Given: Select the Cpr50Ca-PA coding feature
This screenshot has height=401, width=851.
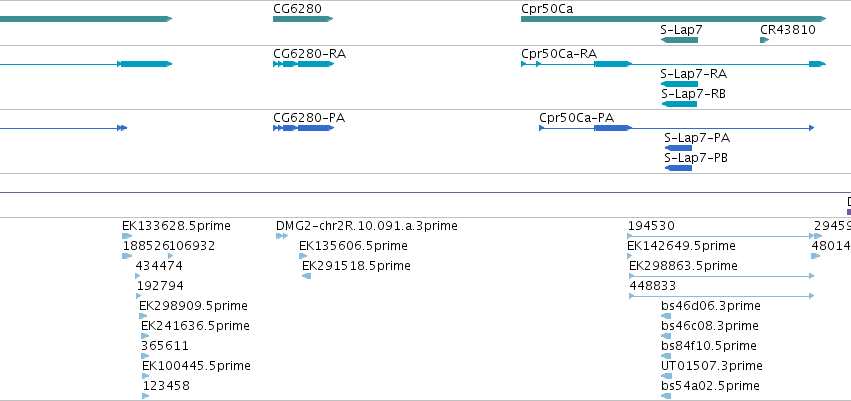Looking at the screenshot, I should (x=677, y=128).
